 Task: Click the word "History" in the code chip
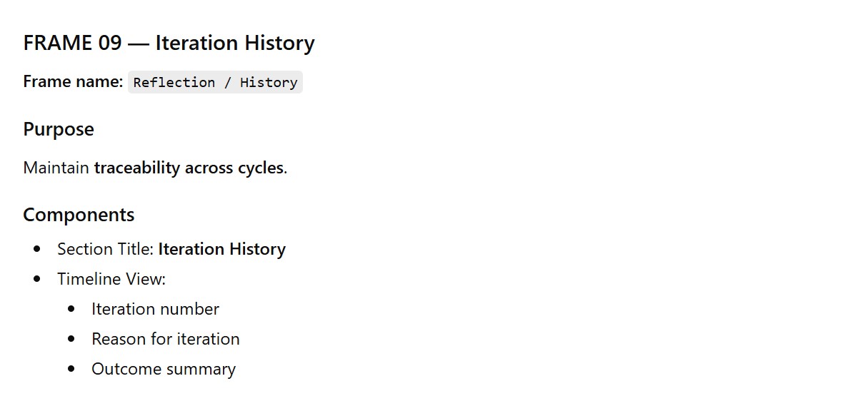pos(269,83)
